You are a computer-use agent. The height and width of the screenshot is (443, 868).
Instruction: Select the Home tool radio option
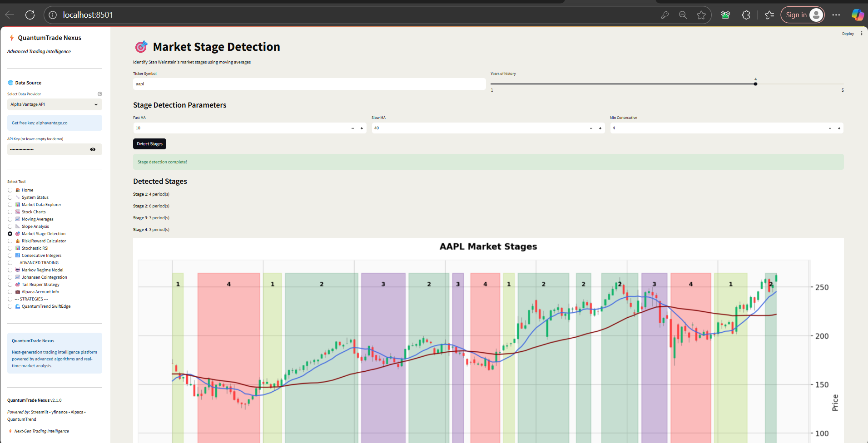pos(10,190)
